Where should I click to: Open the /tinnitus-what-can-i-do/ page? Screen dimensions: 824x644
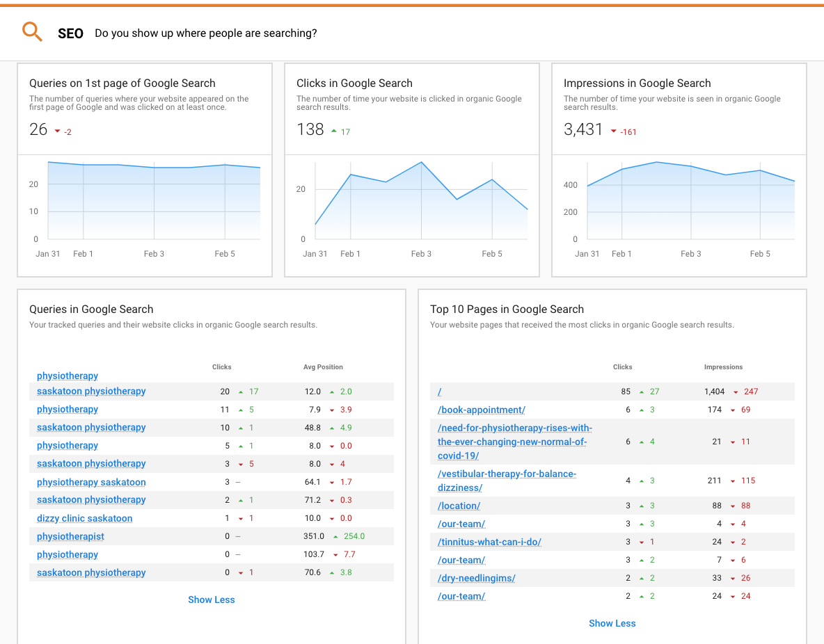coord(489,542)
